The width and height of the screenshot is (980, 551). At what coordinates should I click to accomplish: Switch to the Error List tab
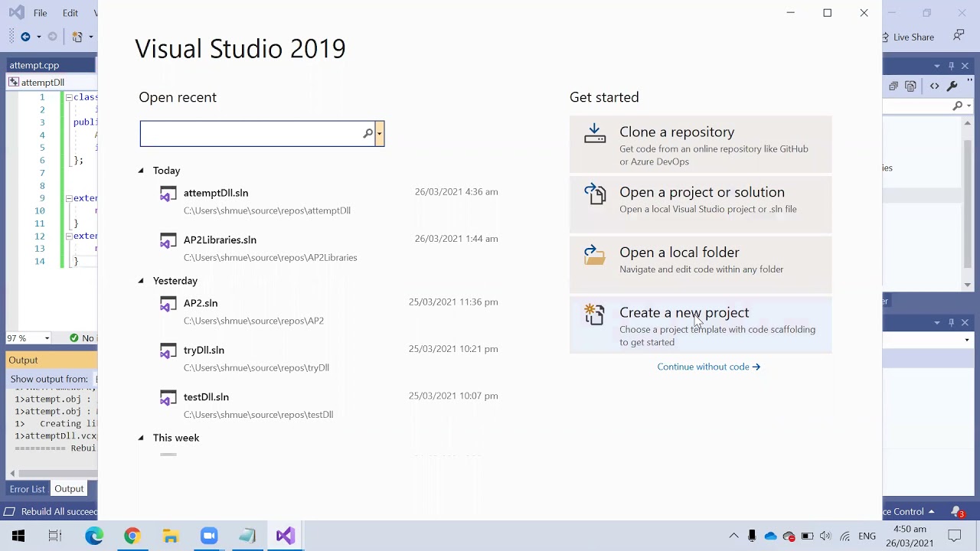click(28, 489)
